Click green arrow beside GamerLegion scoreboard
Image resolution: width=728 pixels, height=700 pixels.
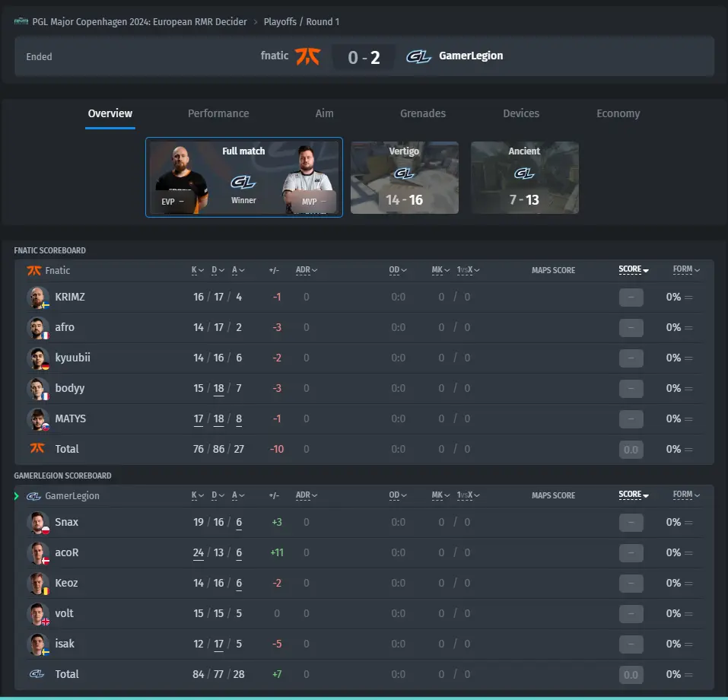17,496
